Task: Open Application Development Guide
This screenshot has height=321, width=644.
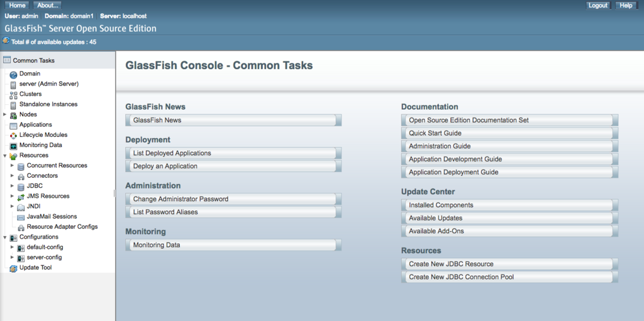Action: [509, 160]
